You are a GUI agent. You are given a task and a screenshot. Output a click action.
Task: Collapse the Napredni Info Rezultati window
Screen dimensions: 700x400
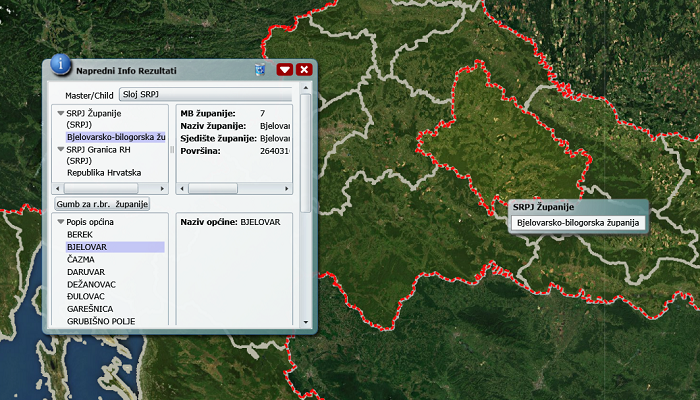coord(285,70)
